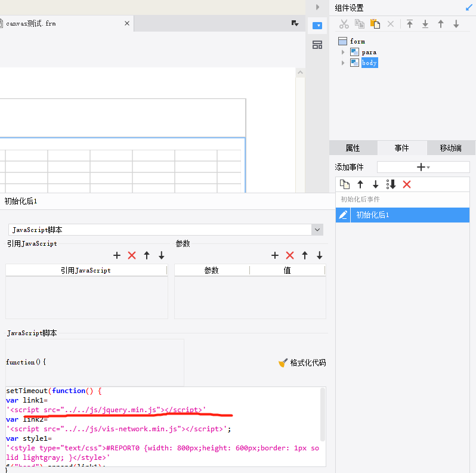
Task: Switch to the 移动端 tab
Action: click(x=451, y=148)
